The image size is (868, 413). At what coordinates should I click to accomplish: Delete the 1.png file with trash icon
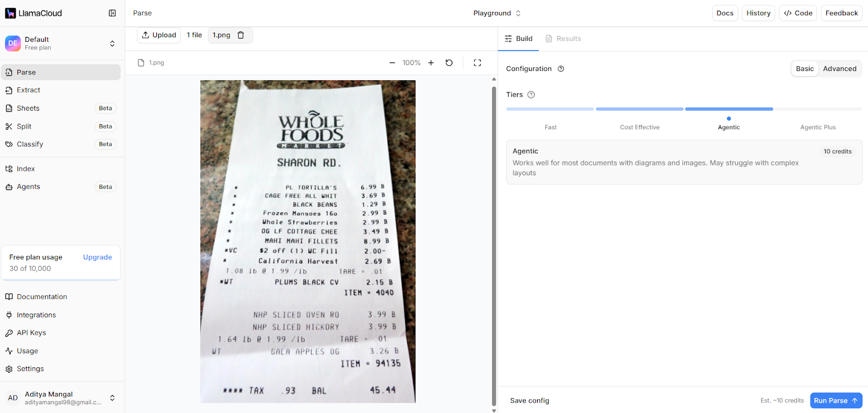[241, 35]
